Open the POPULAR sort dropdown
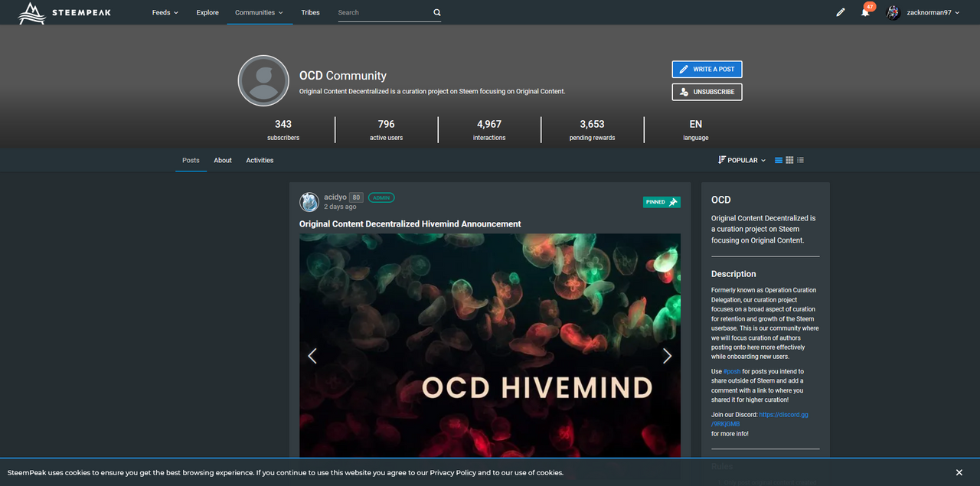Screen dimensions: 980x486 click(x=742, y=160)
